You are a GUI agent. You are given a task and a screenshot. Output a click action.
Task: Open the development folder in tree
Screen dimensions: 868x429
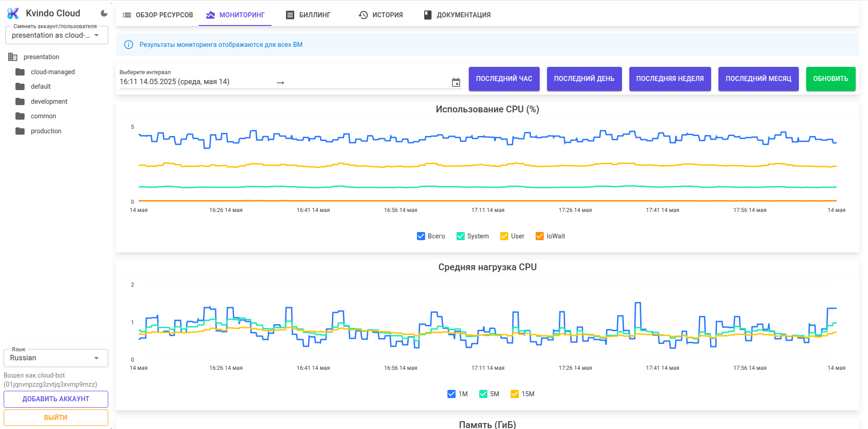(49, 101)
